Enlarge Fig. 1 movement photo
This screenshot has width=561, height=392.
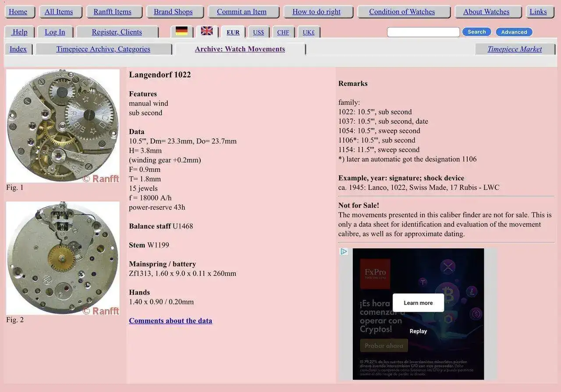click(63, 126)
